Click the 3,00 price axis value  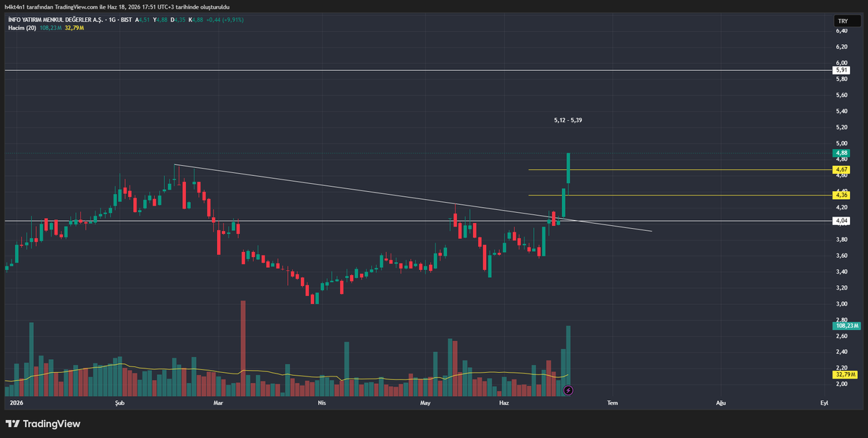tap(841, 304)
